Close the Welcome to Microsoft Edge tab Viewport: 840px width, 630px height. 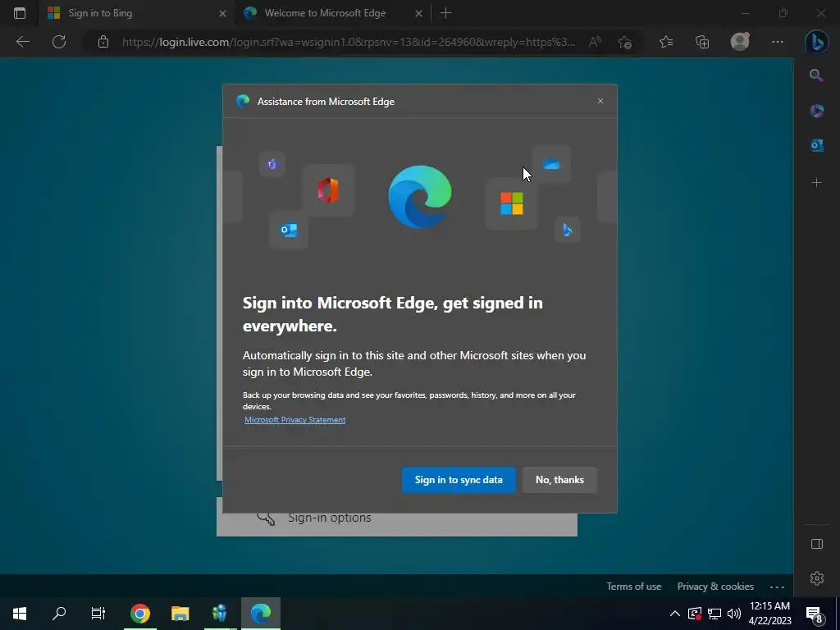click(419, 13)
